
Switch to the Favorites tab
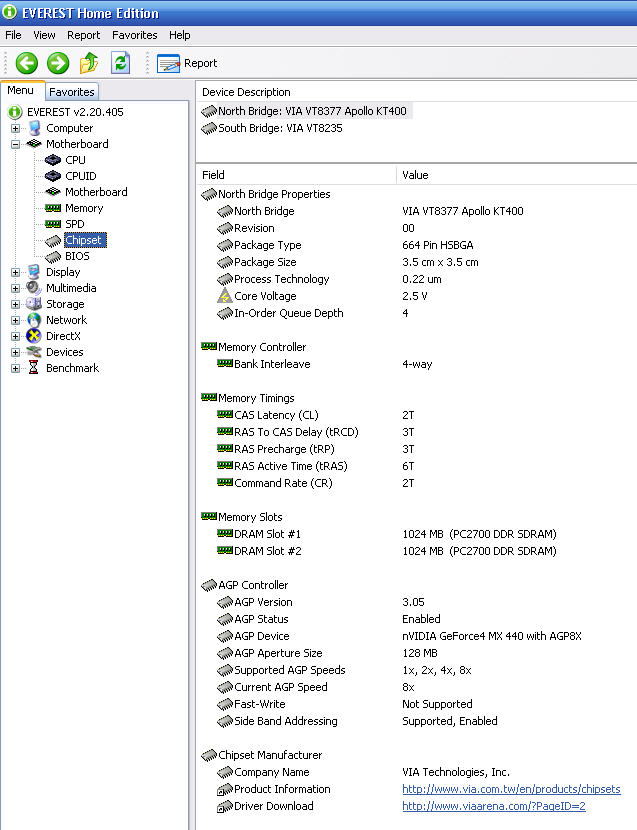(x=71, y=92)
